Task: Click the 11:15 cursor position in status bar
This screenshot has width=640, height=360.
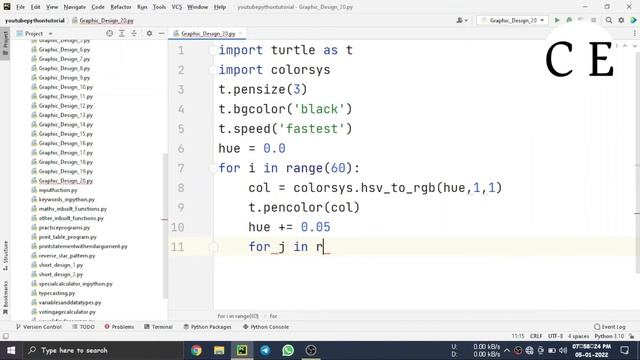Action: point(518,336)
